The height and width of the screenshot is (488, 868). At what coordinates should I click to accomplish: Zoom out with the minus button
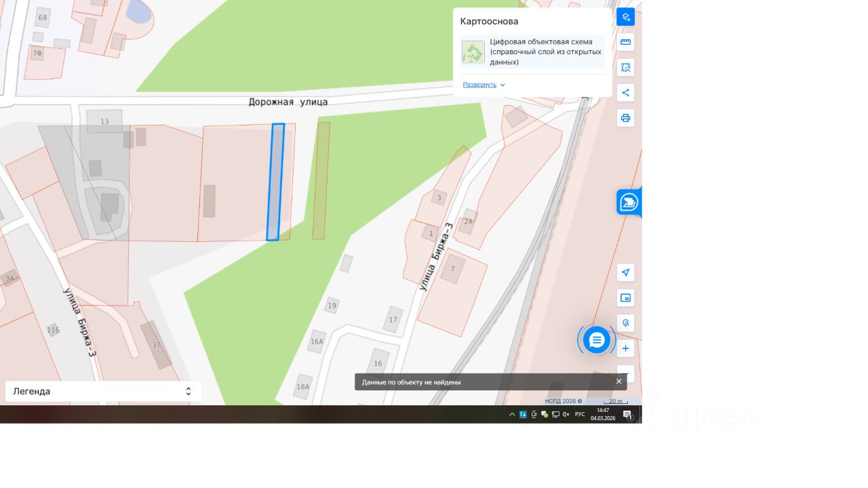pyautogui.click(x=625, y=373)
